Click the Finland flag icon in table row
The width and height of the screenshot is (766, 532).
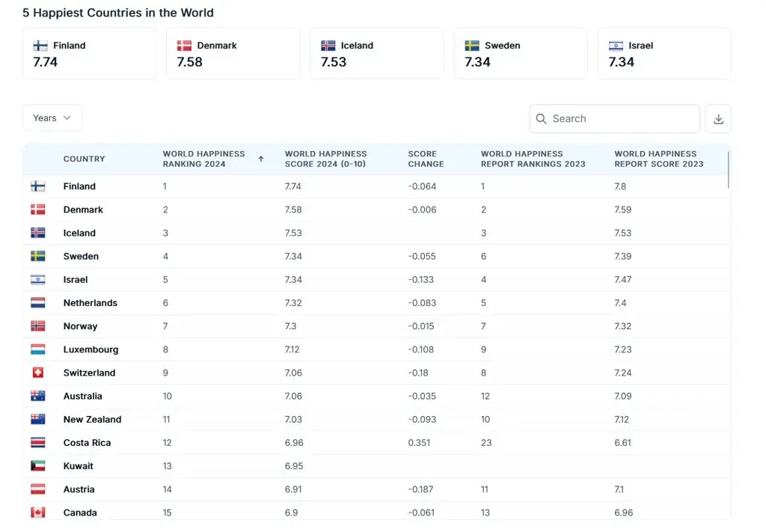coord(38,186)
